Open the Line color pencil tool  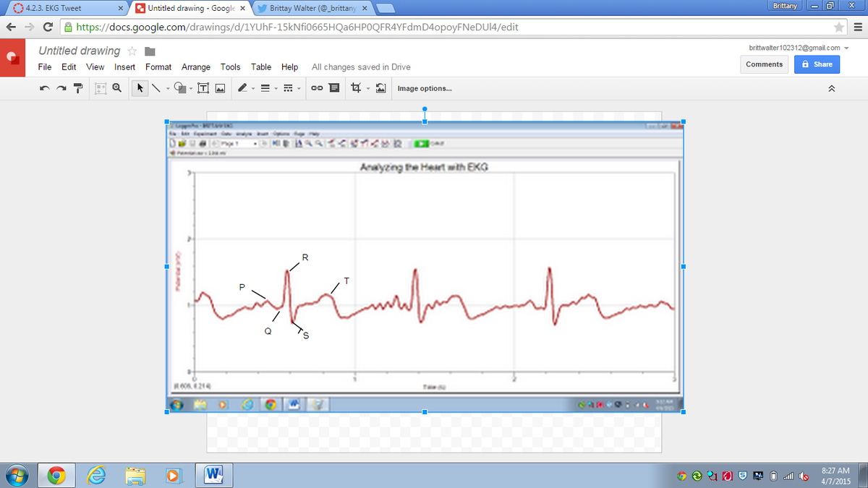[x=244, y=88]
